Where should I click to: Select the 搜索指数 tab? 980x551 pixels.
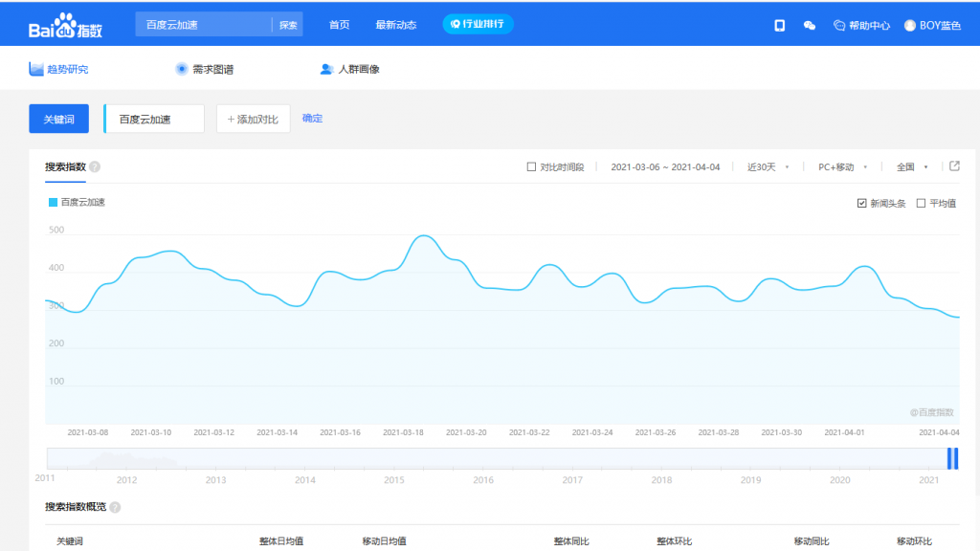65,166
